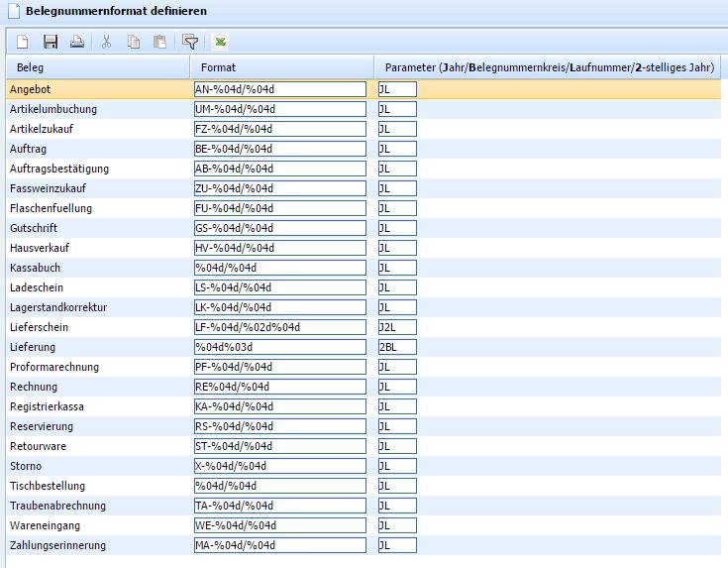Select the Zahlungserinnerung row label
The width and height of the screenshot is (728, 568).
tap(56, 545)
